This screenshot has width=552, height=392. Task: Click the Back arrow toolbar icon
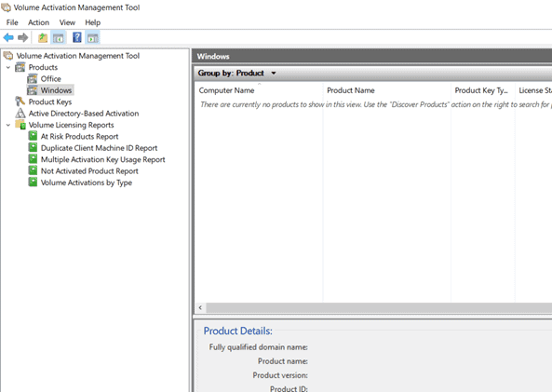point(8,37)
